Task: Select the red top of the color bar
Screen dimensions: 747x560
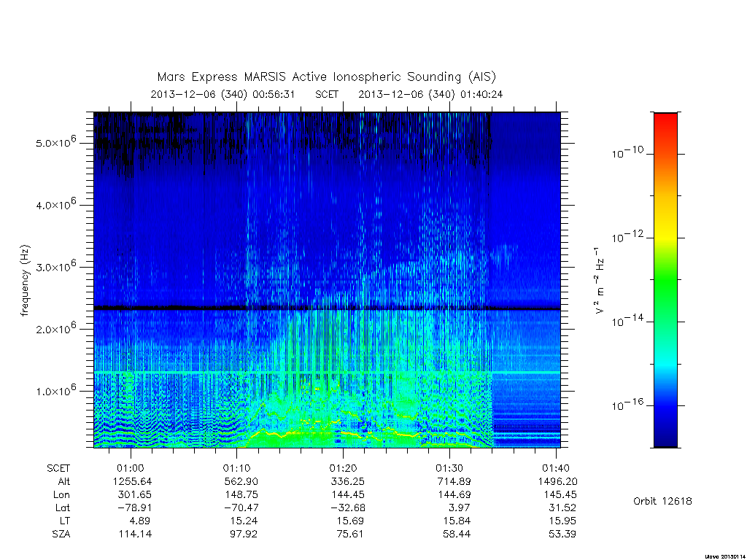Action: tap(665, 122)
